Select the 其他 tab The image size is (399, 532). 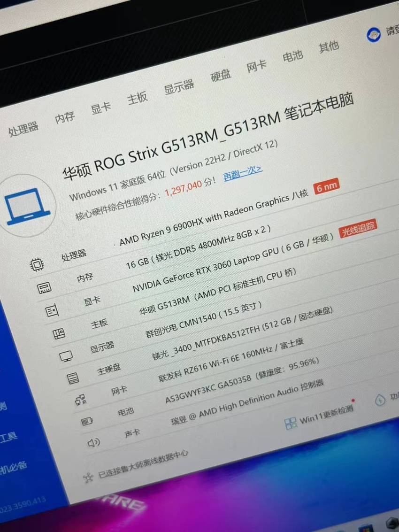tap(329, 46)
